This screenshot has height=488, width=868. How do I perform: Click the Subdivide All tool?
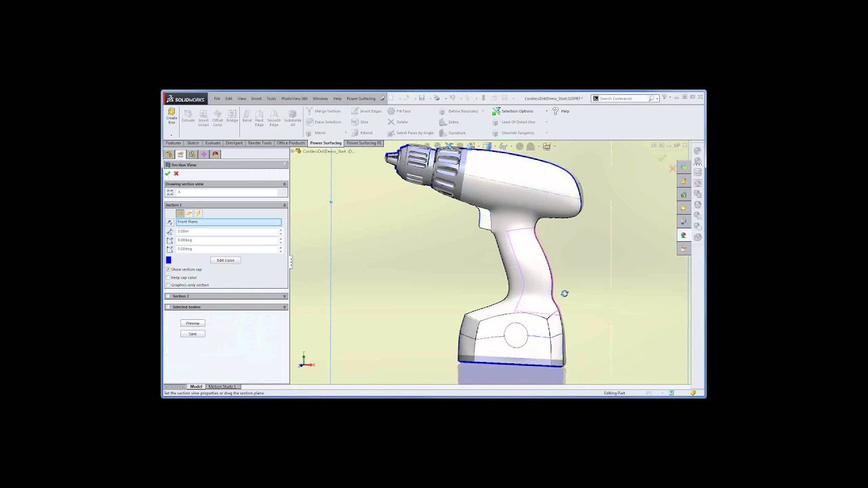click(x=292, y=118)
